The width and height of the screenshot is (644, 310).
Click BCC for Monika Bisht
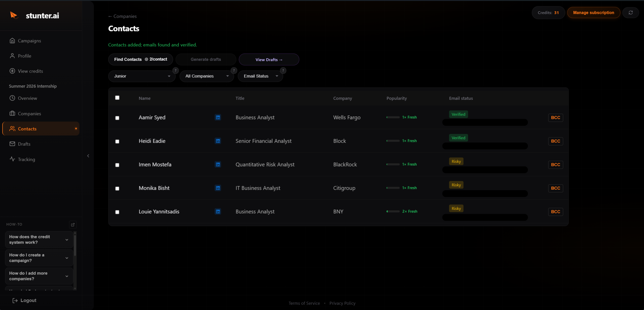tap(556, 188)
